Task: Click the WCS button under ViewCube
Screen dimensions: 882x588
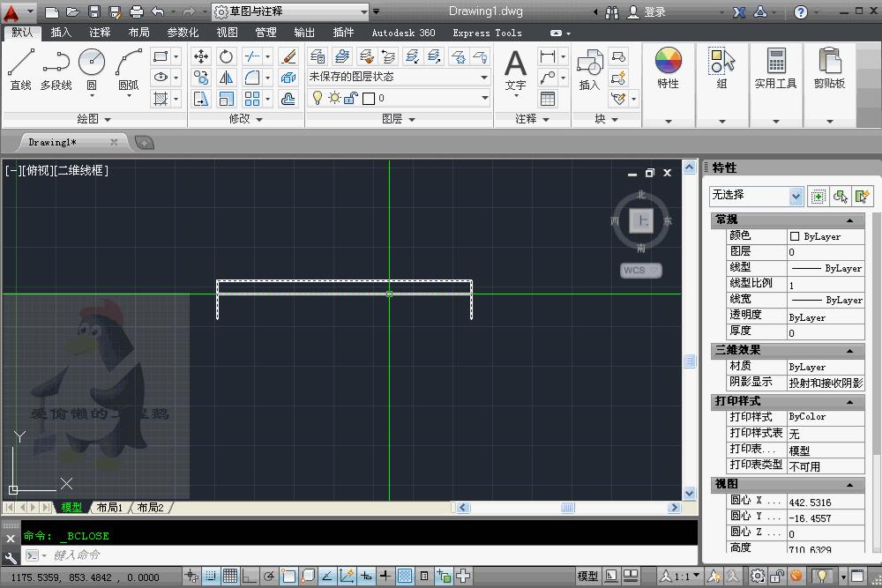Action: 640,271
